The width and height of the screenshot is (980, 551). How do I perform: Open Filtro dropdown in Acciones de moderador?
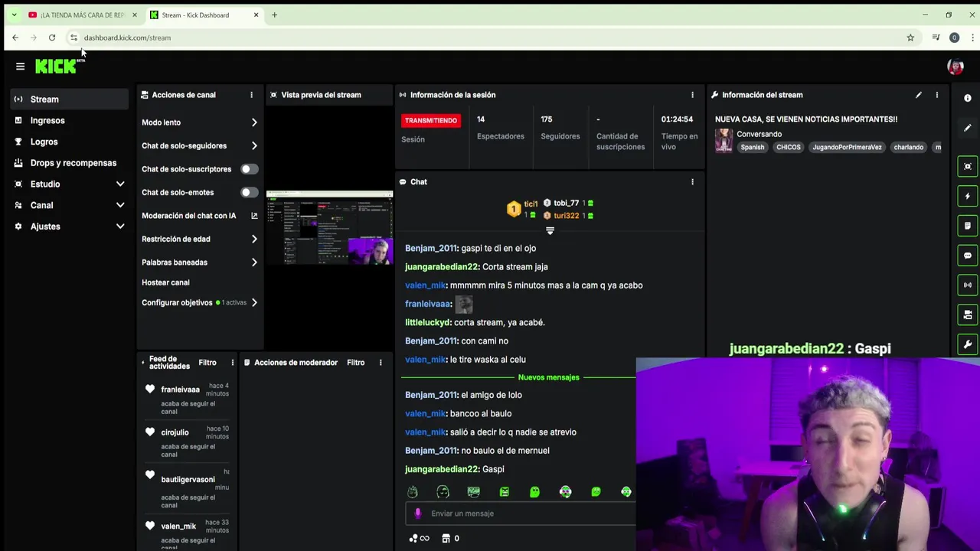click(x=355, y=363)
